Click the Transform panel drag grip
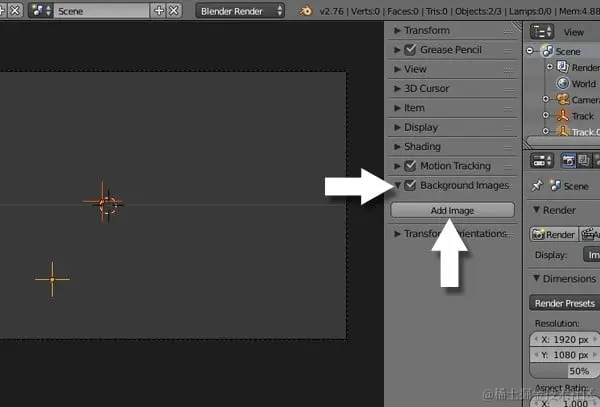600x407 pixels. [x=508, y=31]
